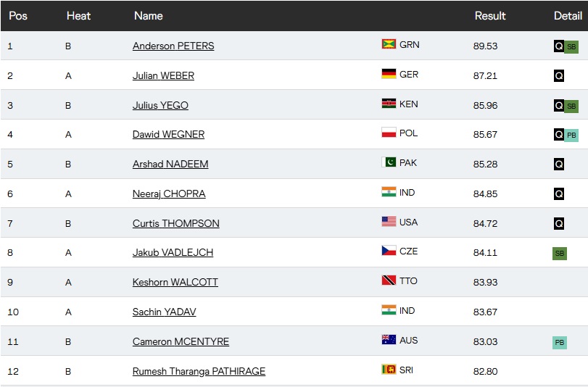Viewport: 588px width, 387px height.
Task: Click the Kenya flag icon
Action: tap(389, 104)
